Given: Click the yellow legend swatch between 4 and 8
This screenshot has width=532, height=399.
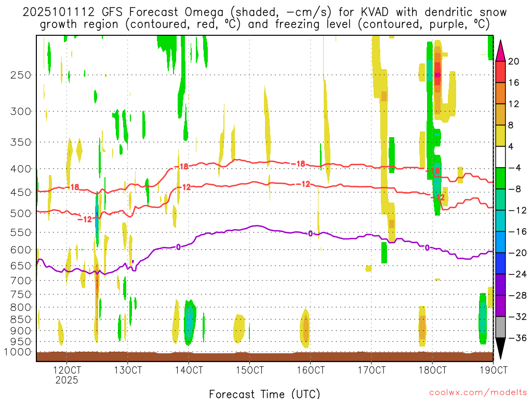Looking at the screenshot, I should [500, 136].
